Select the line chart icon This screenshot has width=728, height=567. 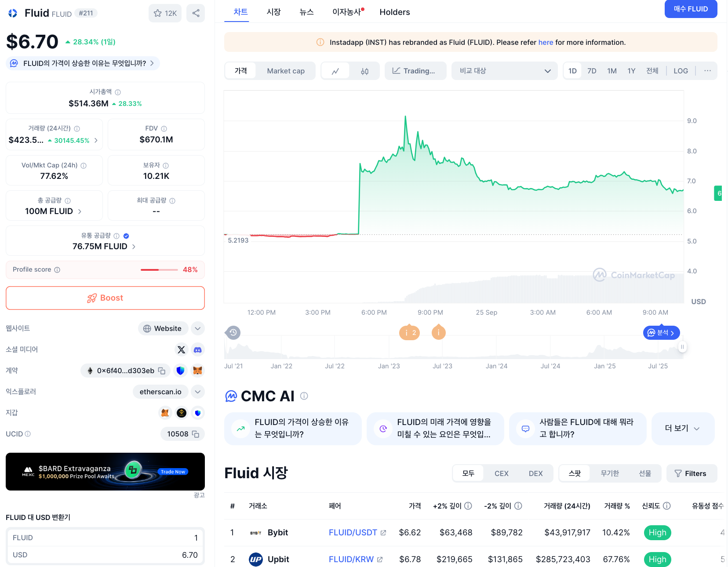click(335, 71)
